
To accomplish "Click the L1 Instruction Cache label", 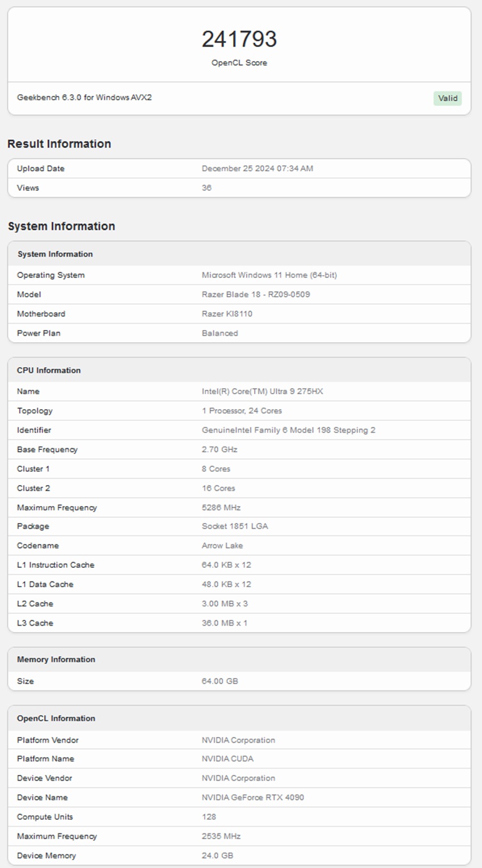I will click(x=56, y=564).
